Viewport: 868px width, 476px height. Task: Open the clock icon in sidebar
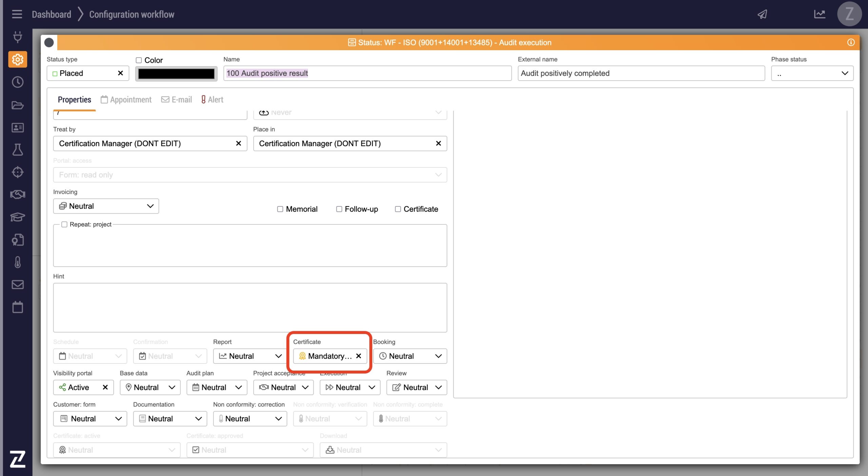coord(18,82)
